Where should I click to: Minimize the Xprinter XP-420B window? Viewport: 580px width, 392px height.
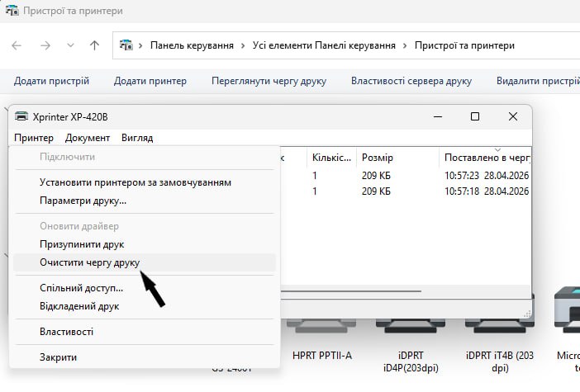tap(438, 116)
